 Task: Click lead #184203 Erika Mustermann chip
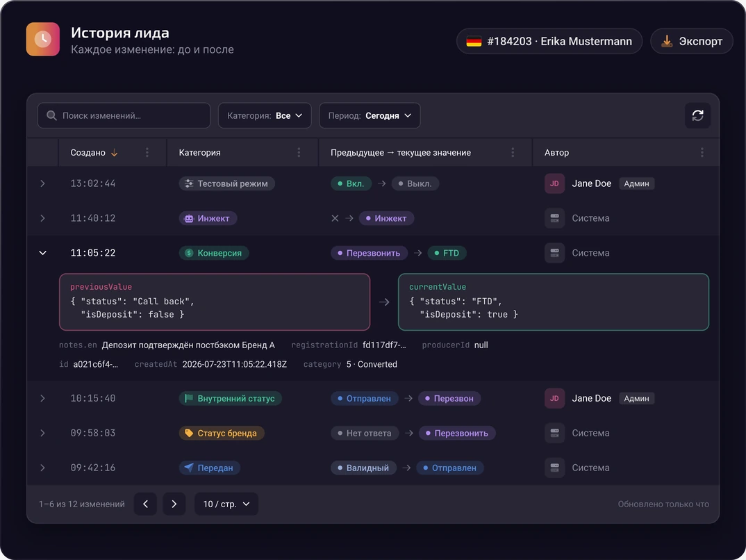tap(549, 42)
